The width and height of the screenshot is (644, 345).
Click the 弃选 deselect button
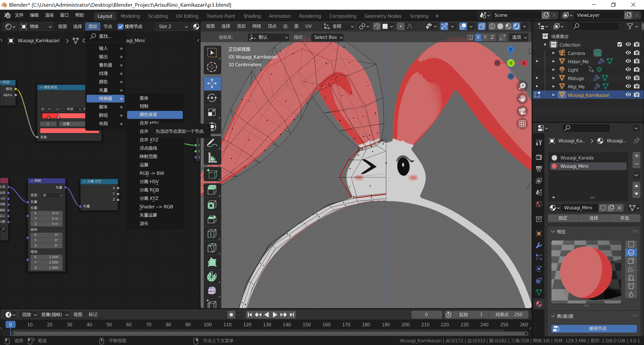[x=625, y=218]
